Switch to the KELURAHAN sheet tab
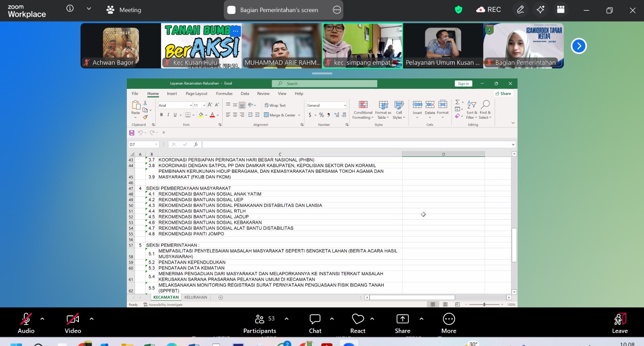This screenshot has height=346, width=644. click(x=196, y=297)
